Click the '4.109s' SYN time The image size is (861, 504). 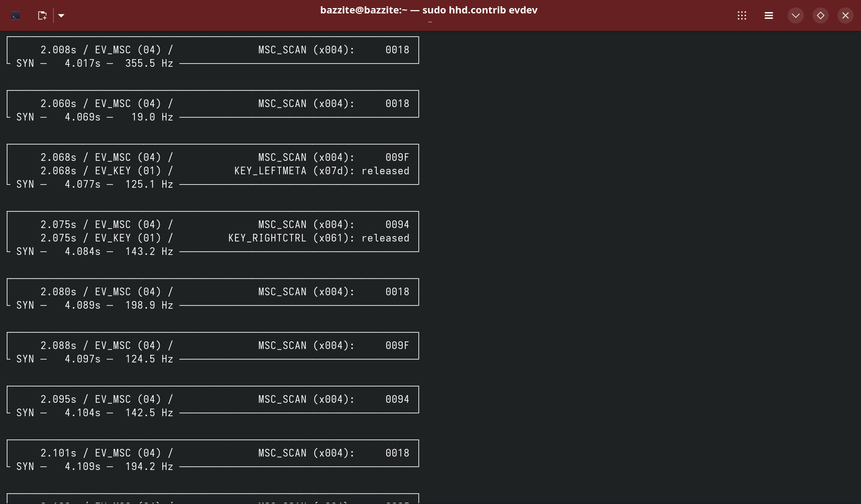(83, 467)
